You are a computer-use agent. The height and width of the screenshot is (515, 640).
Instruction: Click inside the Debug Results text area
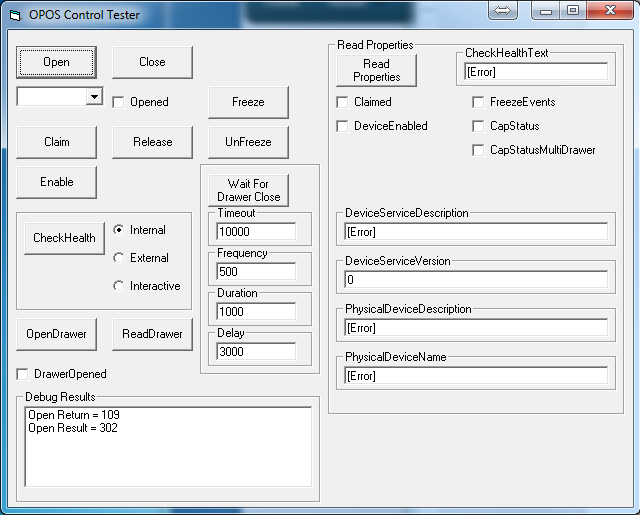tap(168, 445)
